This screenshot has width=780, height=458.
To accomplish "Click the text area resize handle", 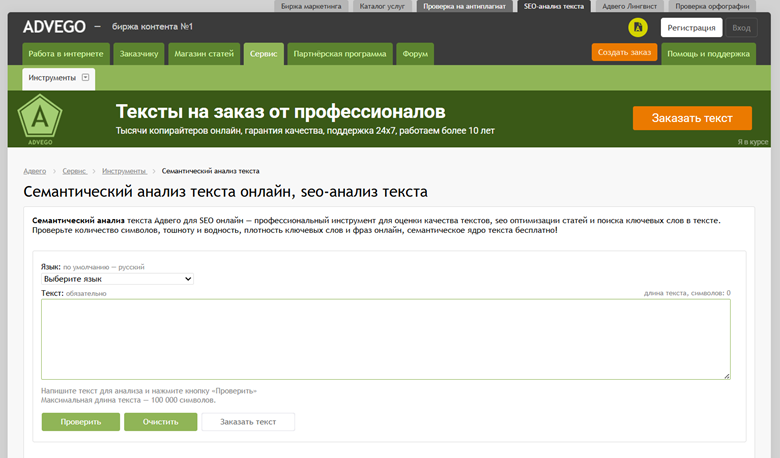I will point(727,376).
